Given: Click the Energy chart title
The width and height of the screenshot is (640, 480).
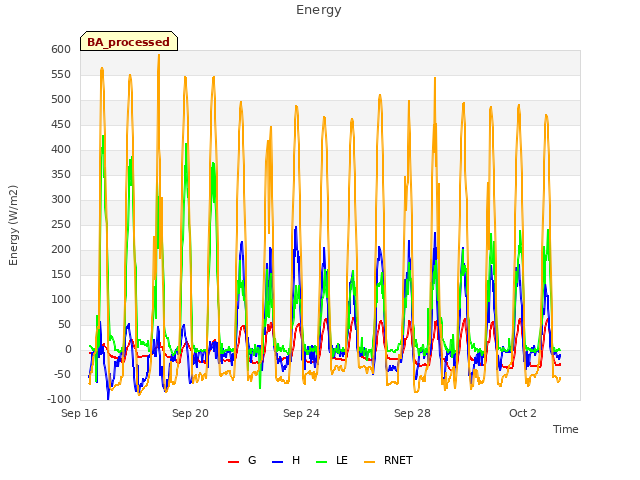Looking at the screenshot, I should 319,10.
